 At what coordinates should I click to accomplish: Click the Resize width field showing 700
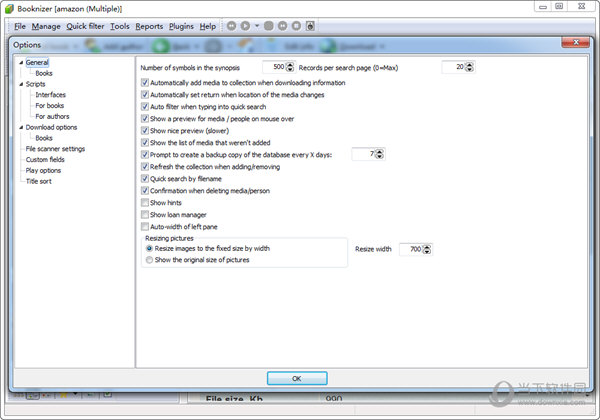point(411,249)
